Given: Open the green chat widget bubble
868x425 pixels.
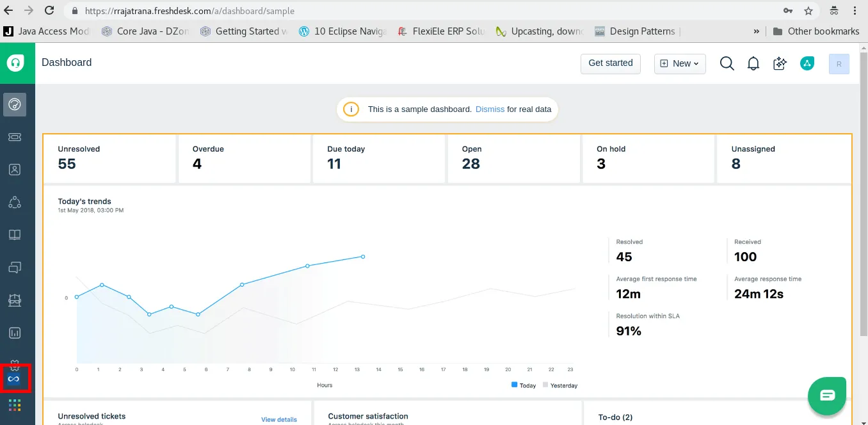Looking at the screenshot, I should (828, 395).
